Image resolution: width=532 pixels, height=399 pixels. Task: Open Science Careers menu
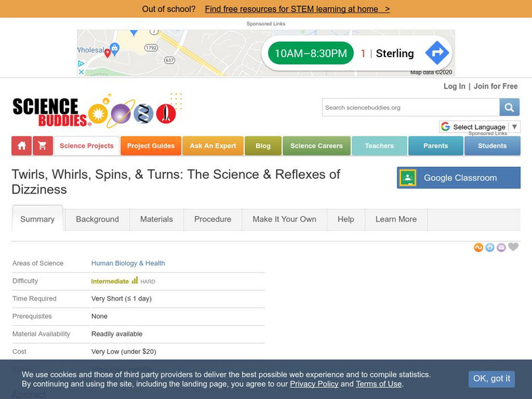[x=317, y=146]
